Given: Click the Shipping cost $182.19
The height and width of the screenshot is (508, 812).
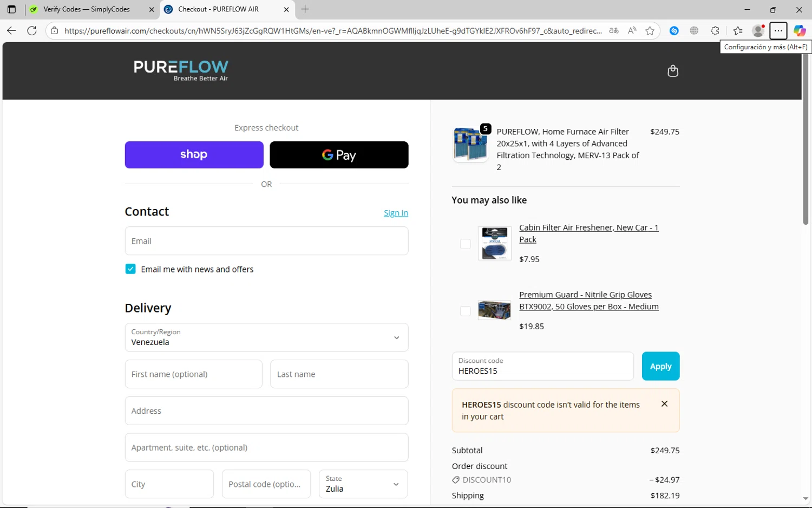Looking at the screenshot, I should [x=665, y=496].
